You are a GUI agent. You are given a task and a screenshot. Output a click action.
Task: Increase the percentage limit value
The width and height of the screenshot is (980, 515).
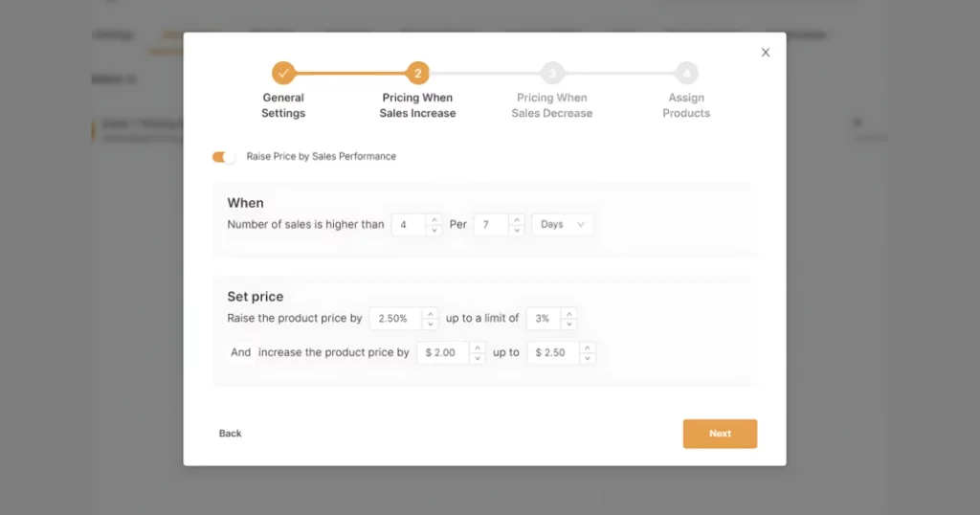(x=568, y=313)
